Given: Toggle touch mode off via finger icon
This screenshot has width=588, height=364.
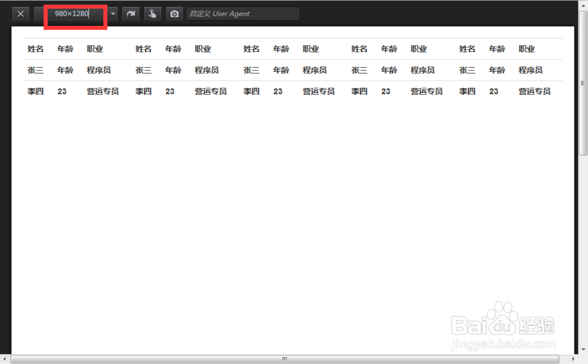Looking at the screenshot, I should [x=152, y=14].
